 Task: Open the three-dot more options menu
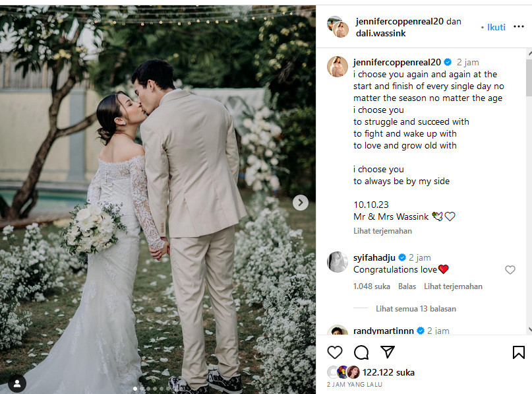point(518,27)
